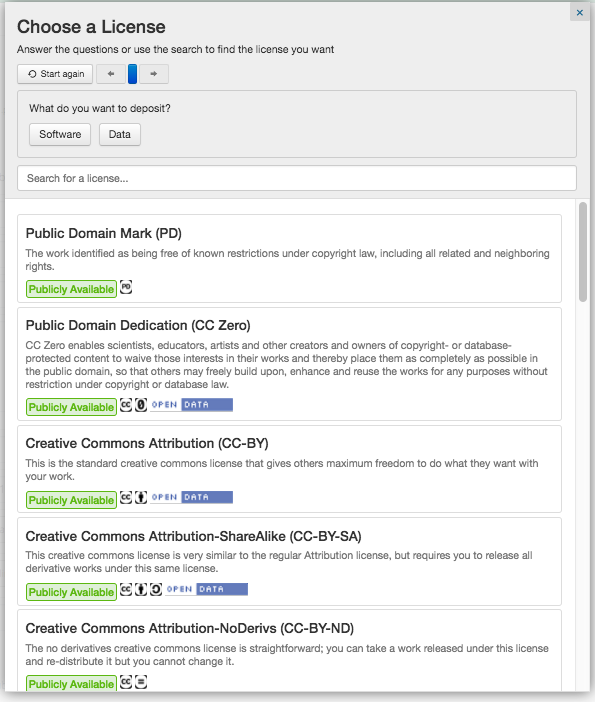Click the right arrow to go forward a question
This screenshot has width=595, height=702.
pyautogui.click(x=154, y=74)
